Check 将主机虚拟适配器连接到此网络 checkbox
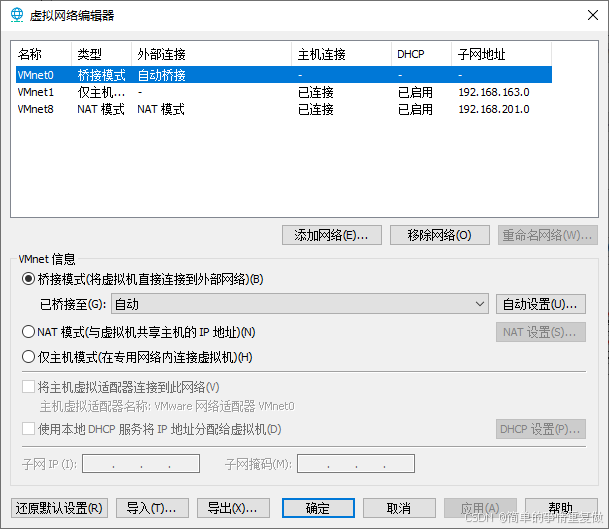Screen dimensions: 609x529 [x=28, y=387]
